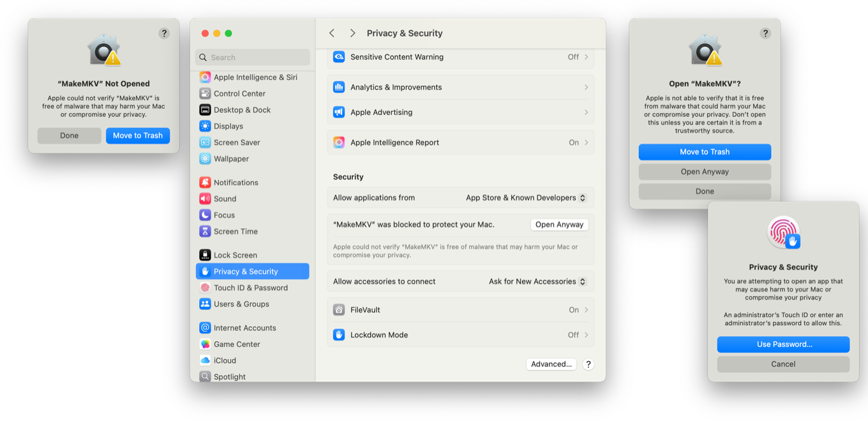Image resolution: width=868 pixels, height=421 pixels.
Task: Click the Search field in the sidebar
Action: (252, 57)
